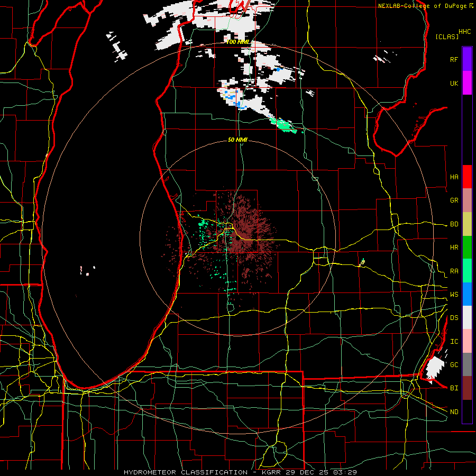Screen dimensions: 476x476
Task: Click the 'ND' legend label
Action: click(x=454, y=412)
